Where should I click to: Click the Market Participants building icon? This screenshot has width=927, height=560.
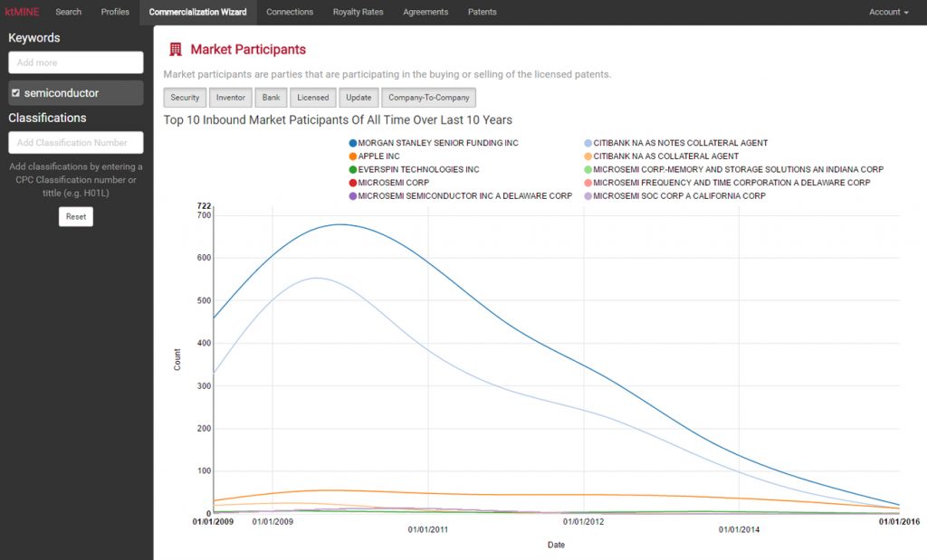(175, 50)
